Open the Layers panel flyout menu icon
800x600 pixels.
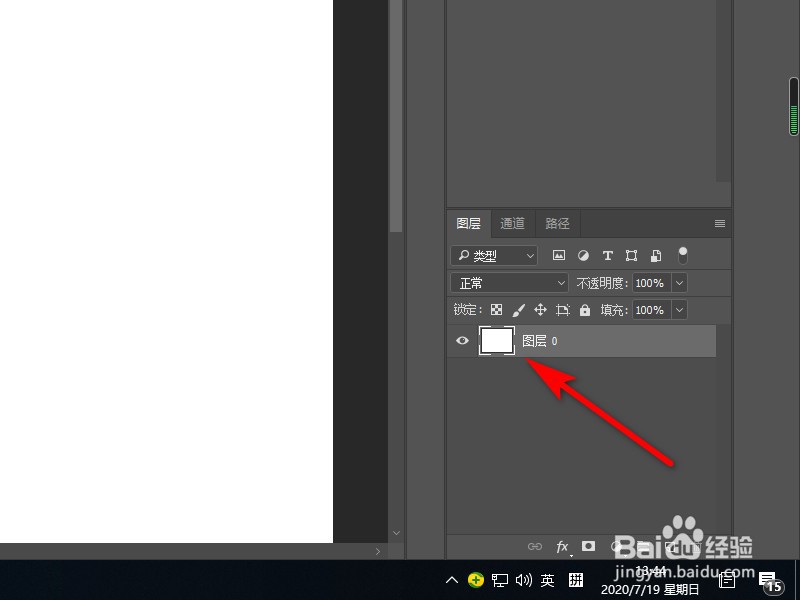(720, 223)
